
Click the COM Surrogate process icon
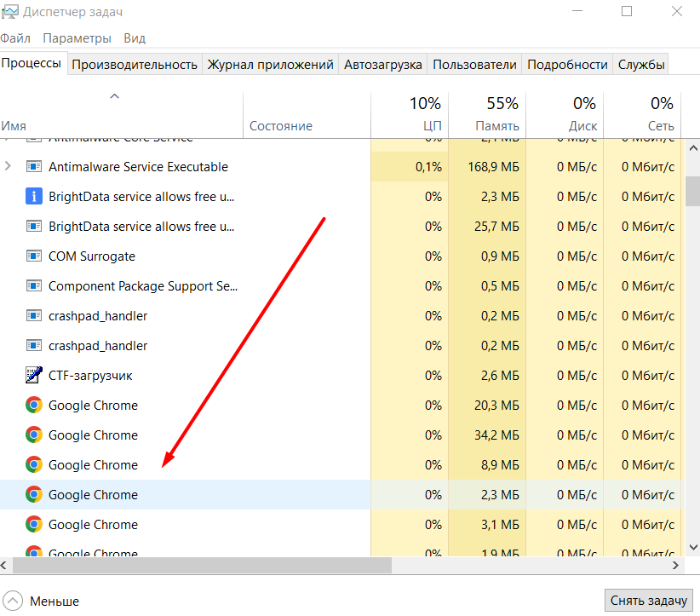tap(34, 256)
